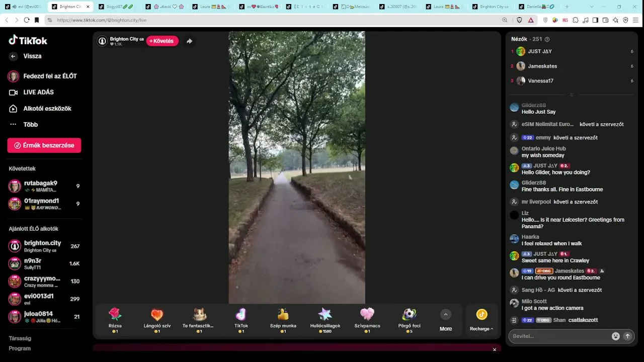Click into the Bevitel chat input
Screen dimensions: 644x362
point(558,336)
